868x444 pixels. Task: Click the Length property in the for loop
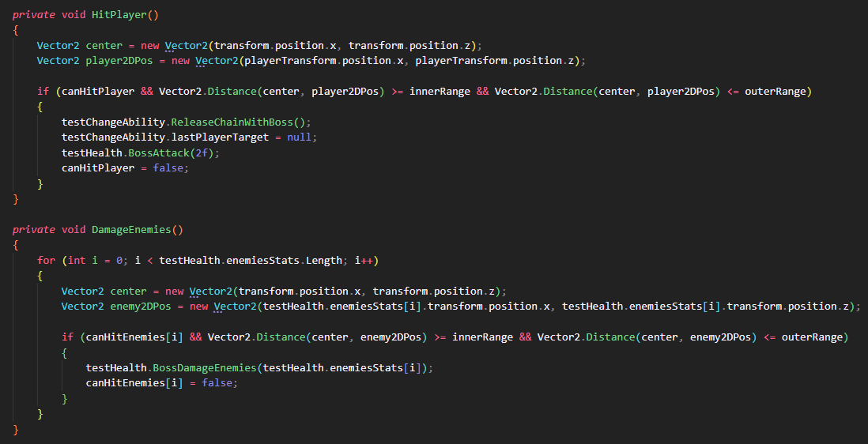[x=324, y=261]
